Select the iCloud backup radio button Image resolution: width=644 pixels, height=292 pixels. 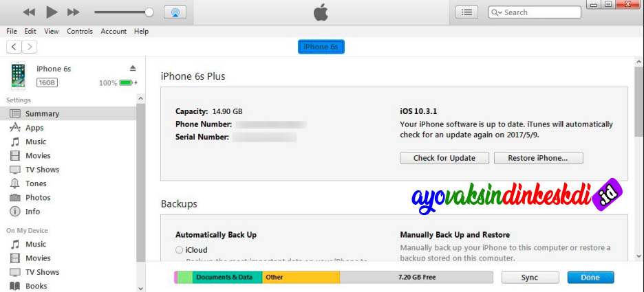click(x=179, y=250)
